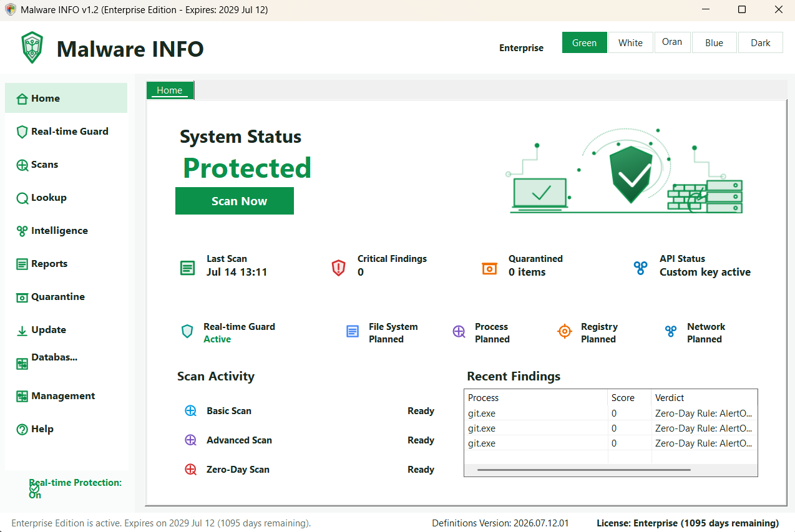This screenshot has height=532, width=795.
Task: Click the File System module icon
Action: click(x=353, y=331)
